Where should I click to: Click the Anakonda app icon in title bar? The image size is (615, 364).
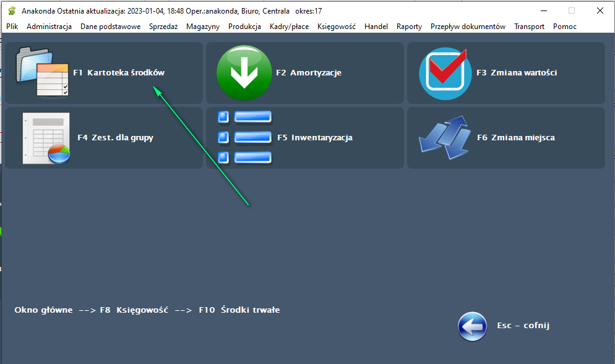pyautogui.click(x=12, y=11)
